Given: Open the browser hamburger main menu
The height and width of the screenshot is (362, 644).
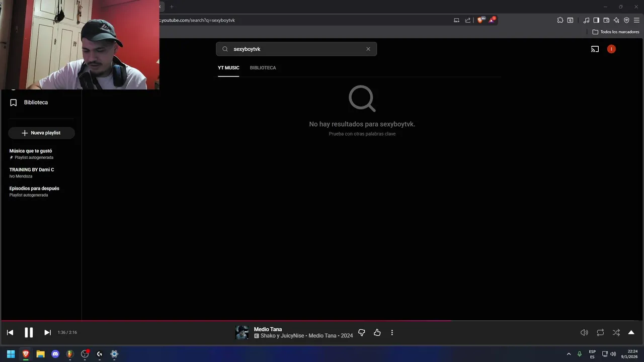Looking at the screenshot, I should click(636, 20).
